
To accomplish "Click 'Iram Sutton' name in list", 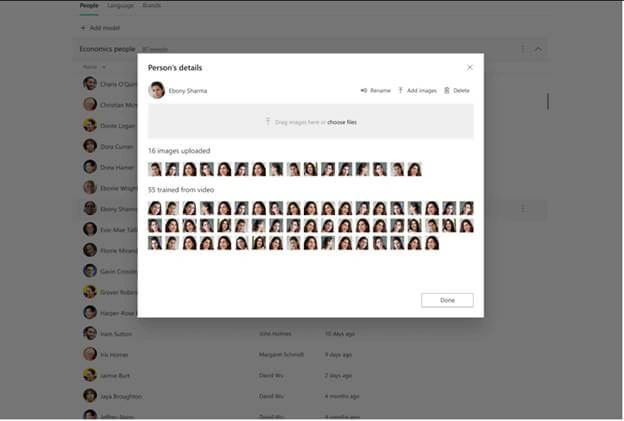I will click(116, 334).
